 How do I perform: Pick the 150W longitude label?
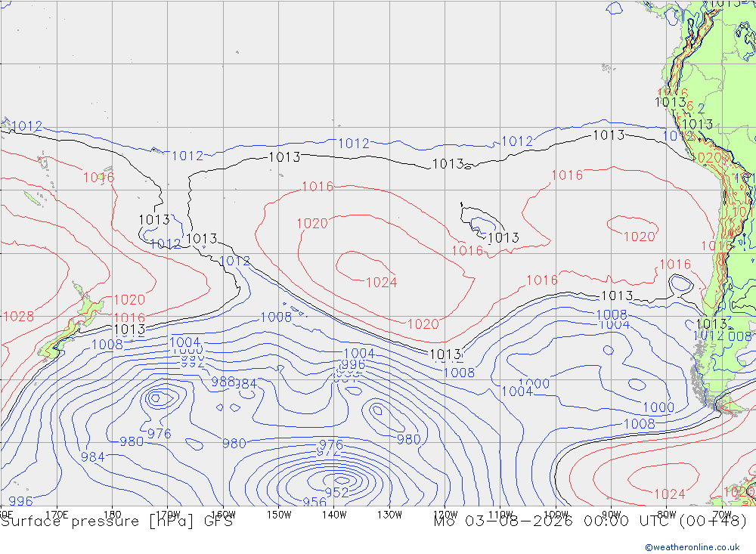coord(279,515)
